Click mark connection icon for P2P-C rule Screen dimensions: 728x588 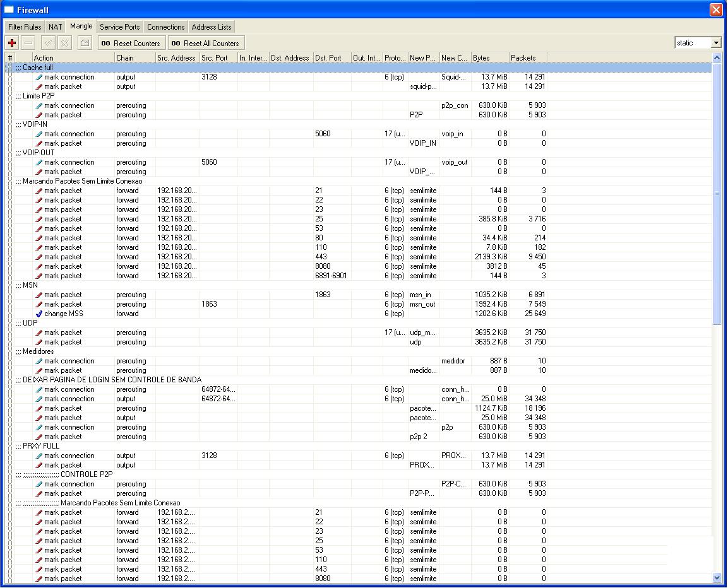(39, 484)
